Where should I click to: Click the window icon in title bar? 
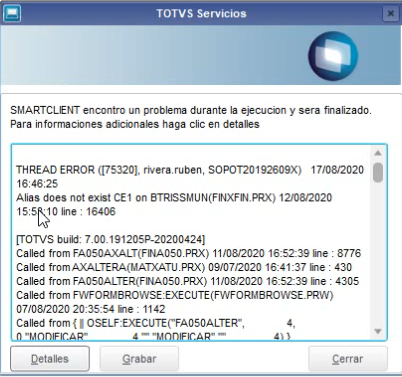click(x=12, y=14)
